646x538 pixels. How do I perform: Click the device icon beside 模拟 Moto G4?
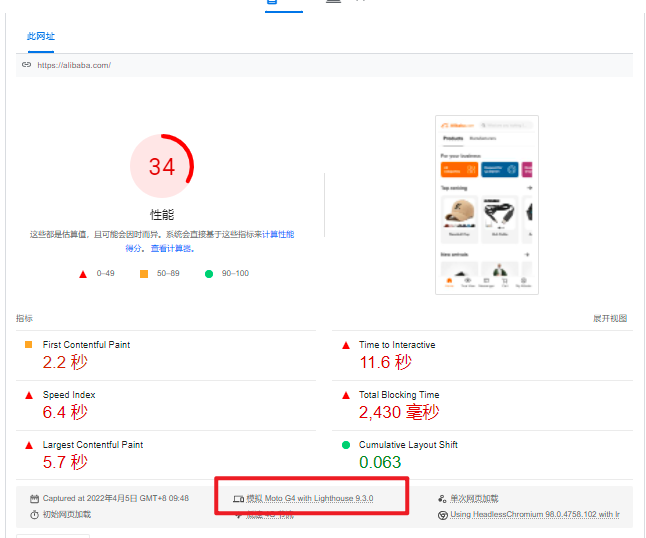click(239, 499)
